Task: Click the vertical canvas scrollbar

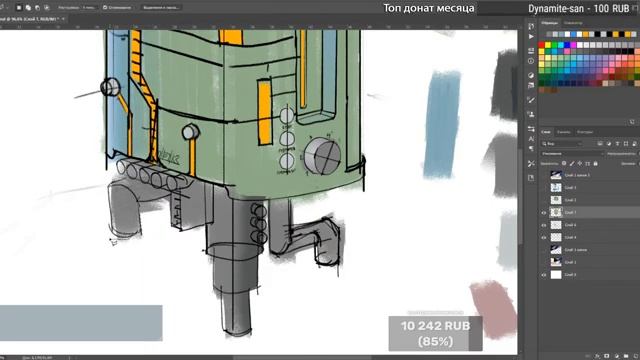Action: pyautogui.click(x=520, y=196)
